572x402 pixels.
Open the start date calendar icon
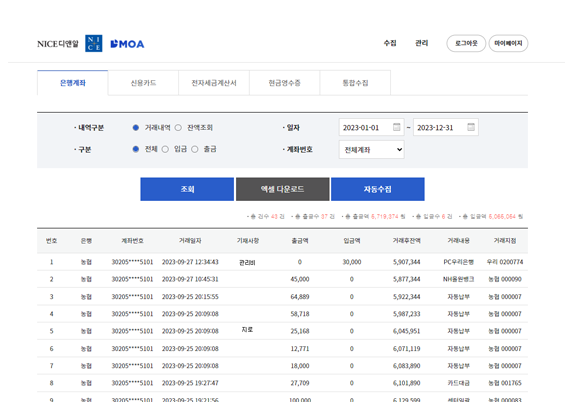(x=397, y=127)
